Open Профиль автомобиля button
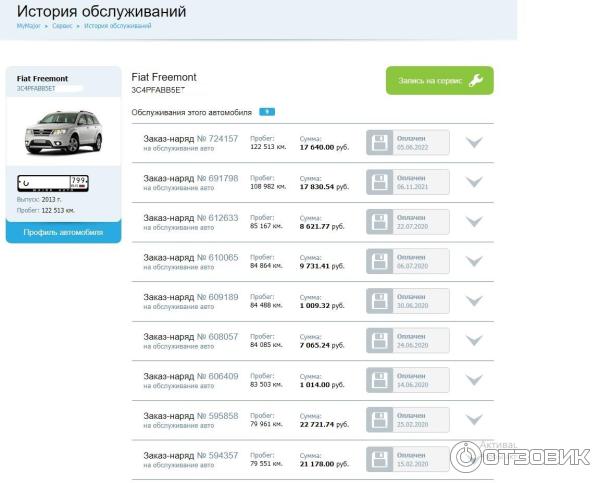 click(x=62, y=232)
